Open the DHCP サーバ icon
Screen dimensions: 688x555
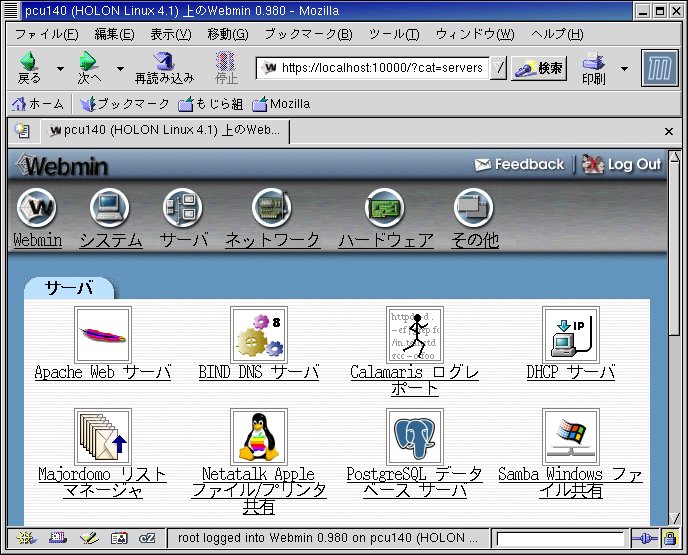pos(570,334)
